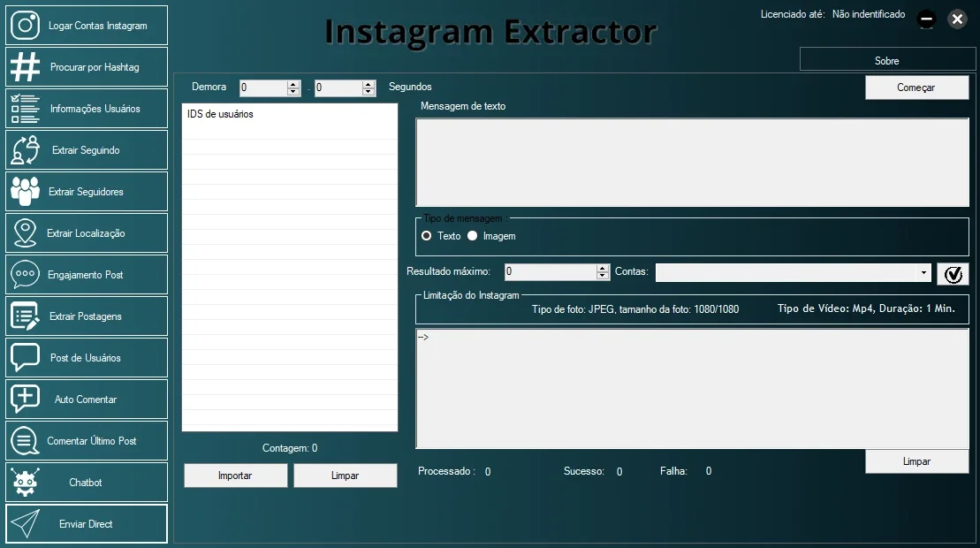
Task: Click inside the first Demora field
Action: click(x=263, y=88)
